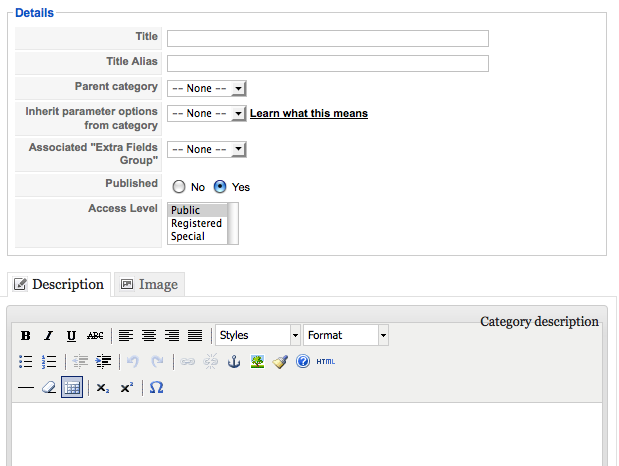The image size is (619, 466).
Task: Open the Format dropdown list
Action: (346, 335)
